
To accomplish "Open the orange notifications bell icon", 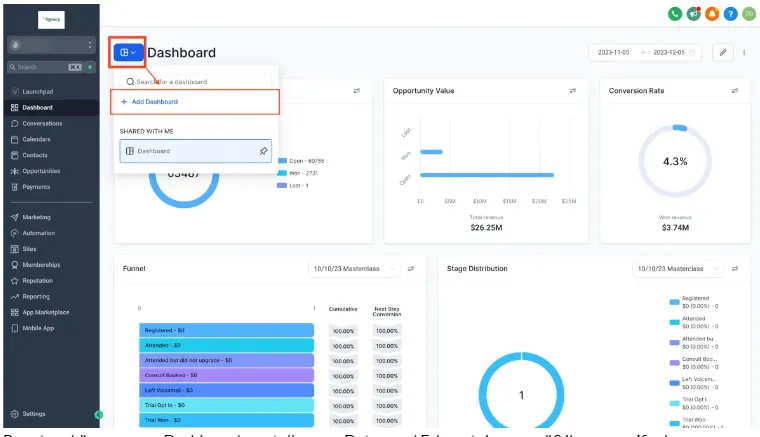I will click(712, 14).
